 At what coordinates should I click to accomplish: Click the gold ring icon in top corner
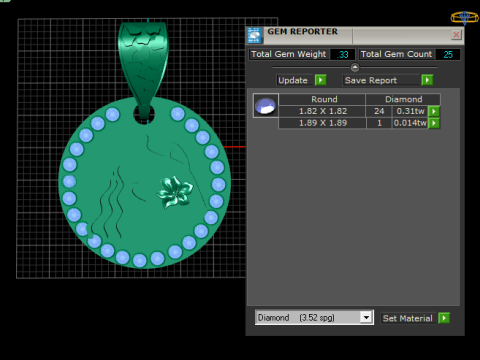pyautogui.click(x=465, y=17)
